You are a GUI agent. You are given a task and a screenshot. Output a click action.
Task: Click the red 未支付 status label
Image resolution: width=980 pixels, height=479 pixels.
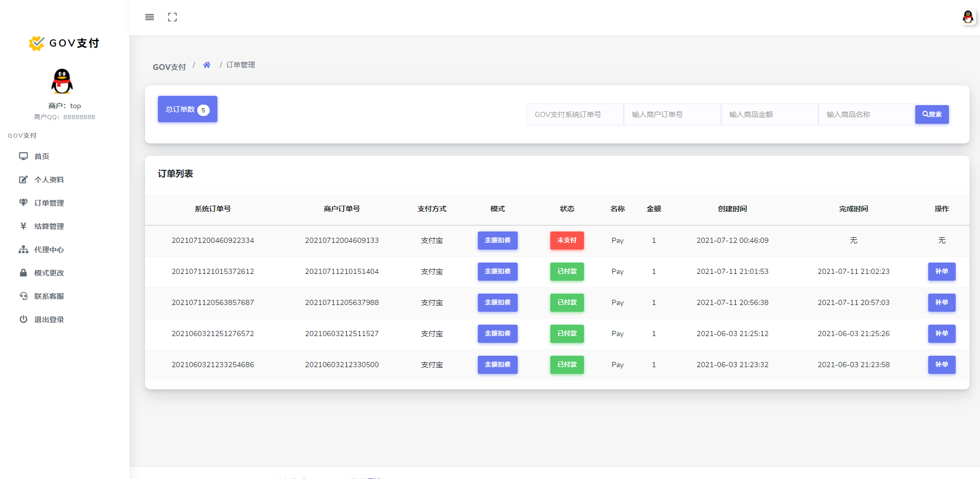tap(566, 240)
